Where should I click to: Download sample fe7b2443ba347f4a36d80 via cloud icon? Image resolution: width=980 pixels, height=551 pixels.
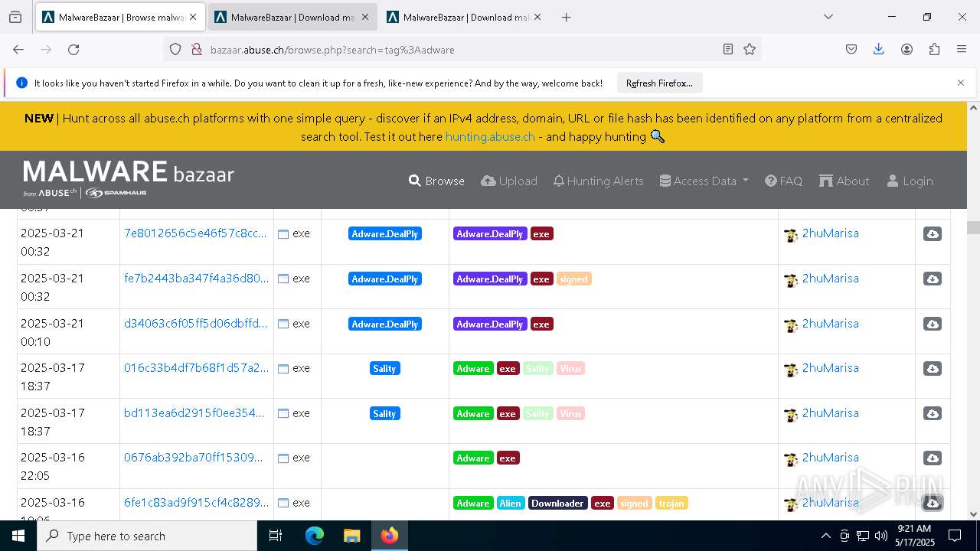pos(933,279)
